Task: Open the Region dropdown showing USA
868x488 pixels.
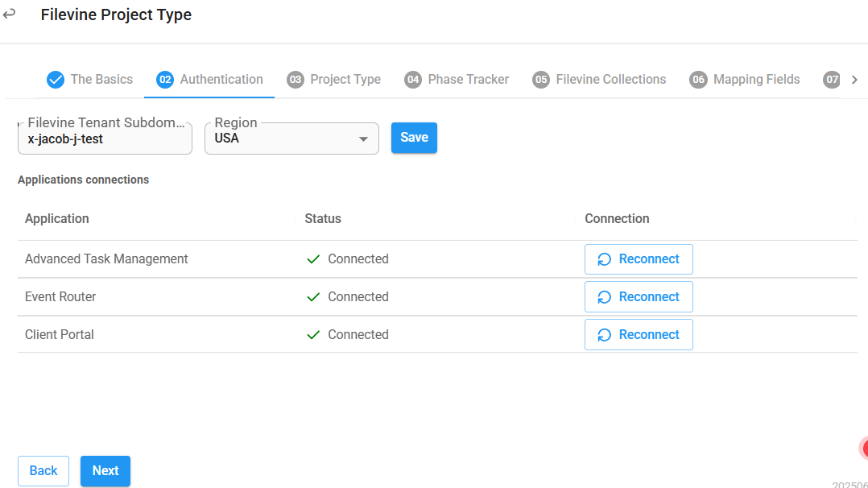Action: click(291, 139)
